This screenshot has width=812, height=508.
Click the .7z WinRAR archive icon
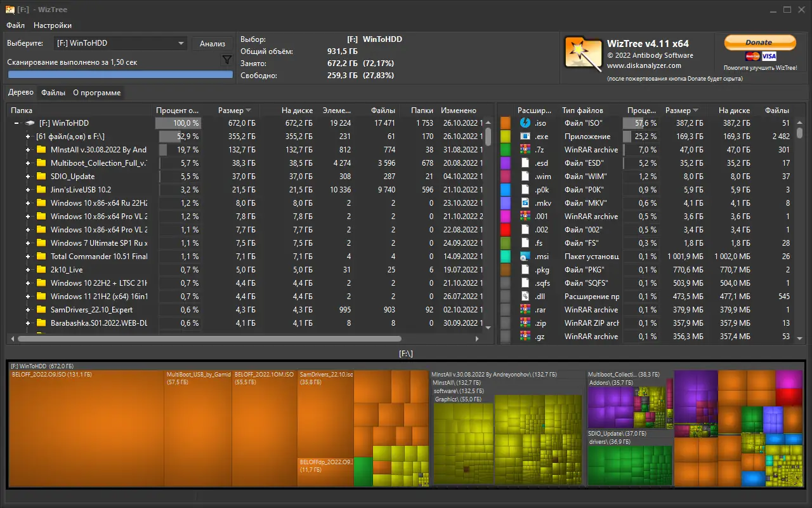pyautogui.click(x=525, y=150)
